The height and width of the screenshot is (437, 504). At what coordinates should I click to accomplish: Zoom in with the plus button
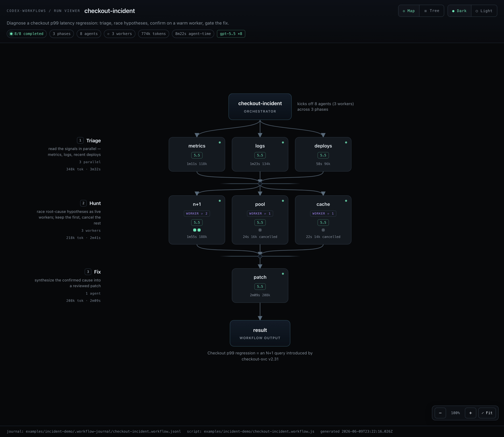(x=470, y=413)
